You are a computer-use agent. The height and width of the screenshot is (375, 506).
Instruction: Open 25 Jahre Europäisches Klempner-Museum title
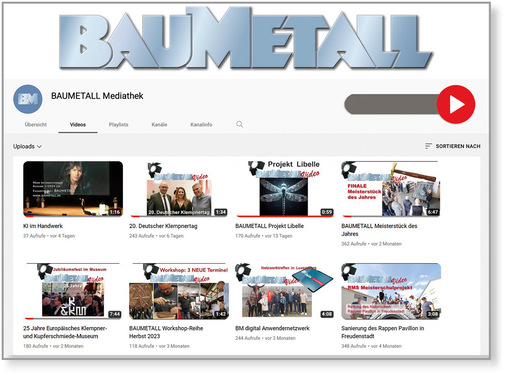(x=65, y=332)
